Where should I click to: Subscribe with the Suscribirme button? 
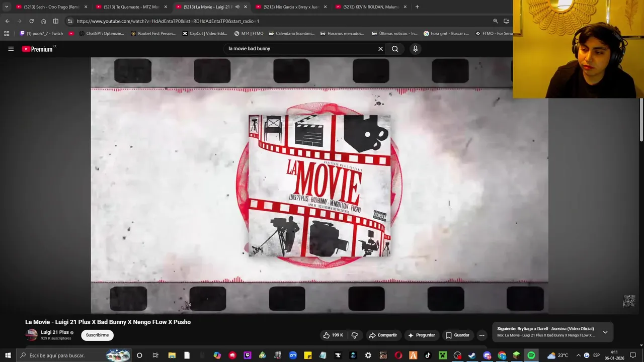(x=97, y=335)
